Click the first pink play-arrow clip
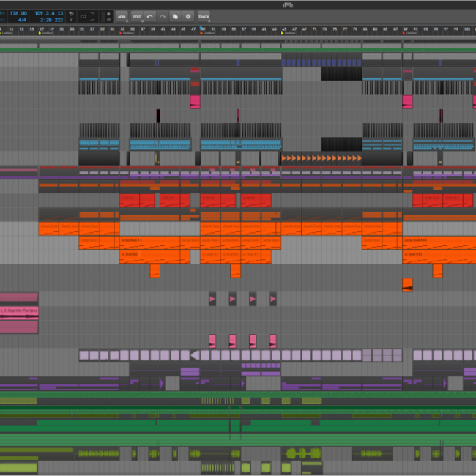This screenshot has height=476, width=476. tap(212, 299)
